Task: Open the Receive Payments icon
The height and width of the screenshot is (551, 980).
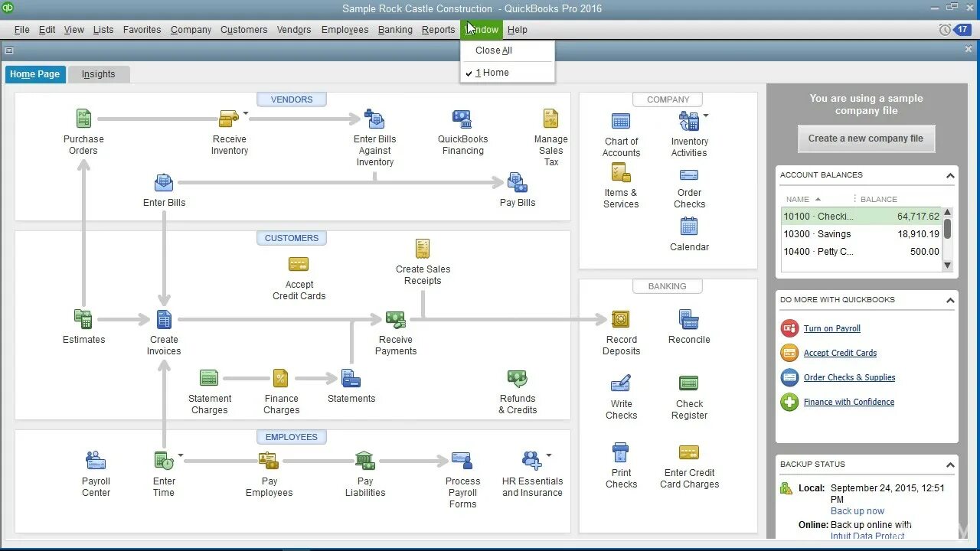Action: [396, 319]
